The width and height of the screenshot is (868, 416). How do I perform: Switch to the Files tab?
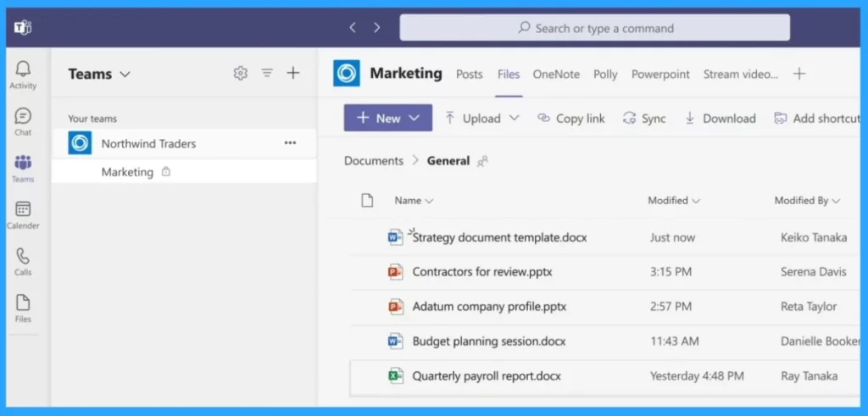[x=509, y=74]
